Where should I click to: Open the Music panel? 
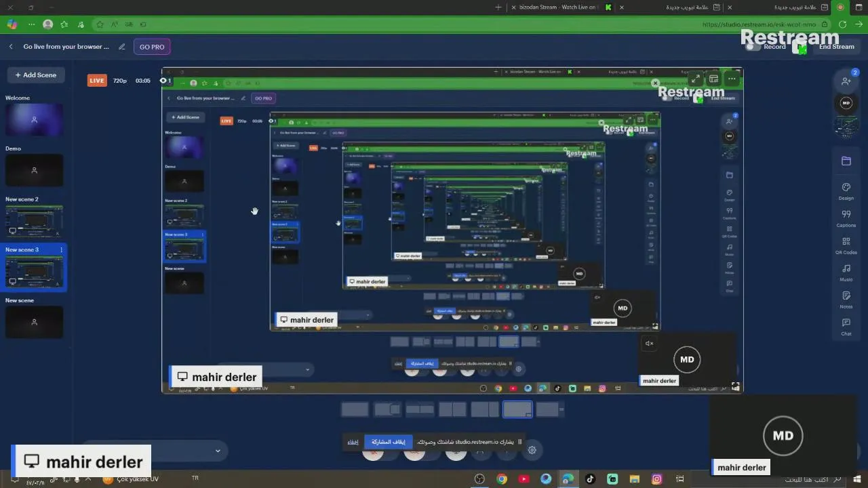click(846, 272)
